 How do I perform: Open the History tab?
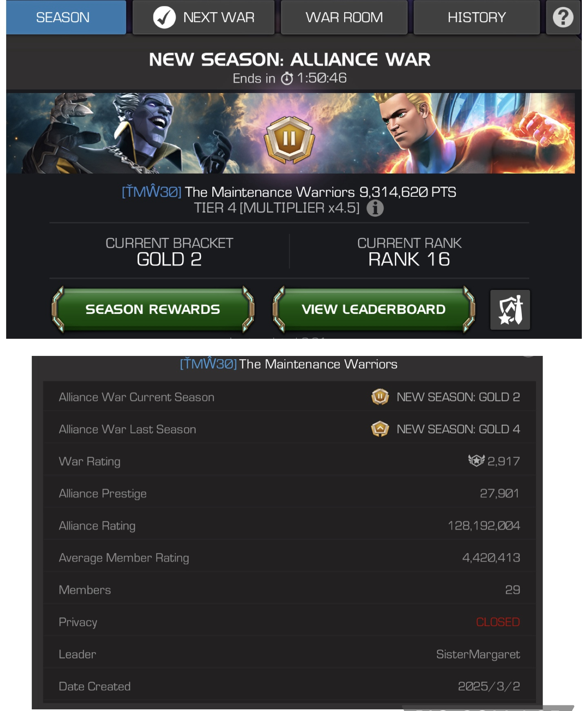[x=477, y=17]
